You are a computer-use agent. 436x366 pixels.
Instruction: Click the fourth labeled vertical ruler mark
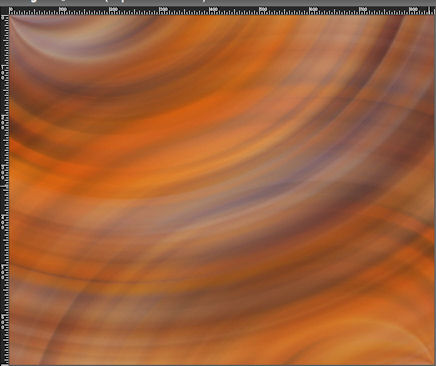[x=4, y=170]
